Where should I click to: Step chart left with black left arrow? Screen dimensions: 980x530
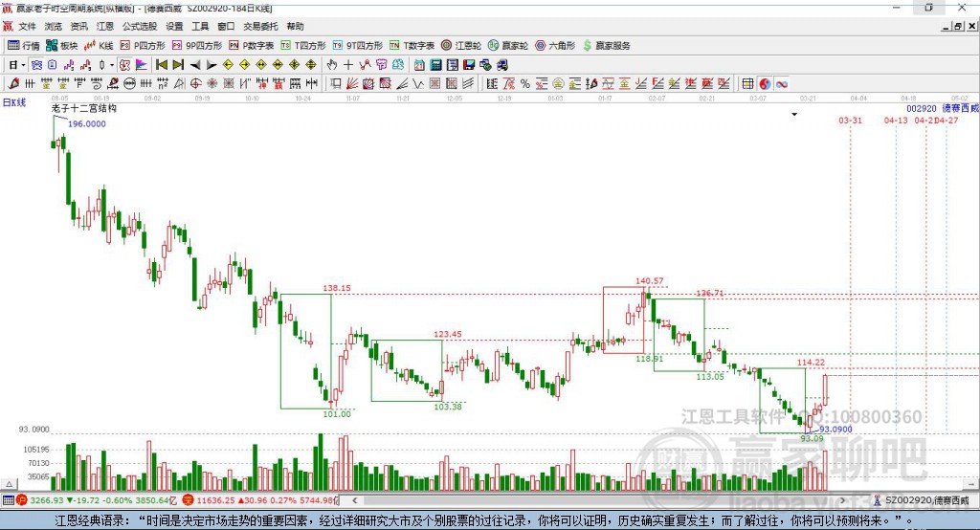click(195, 65)
